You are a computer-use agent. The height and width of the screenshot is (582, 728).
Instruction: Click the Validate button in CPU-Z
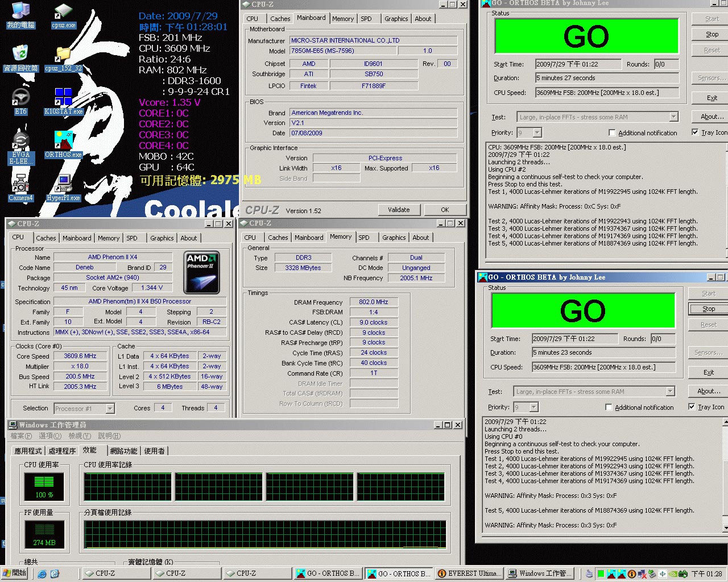tap(399, 210)
